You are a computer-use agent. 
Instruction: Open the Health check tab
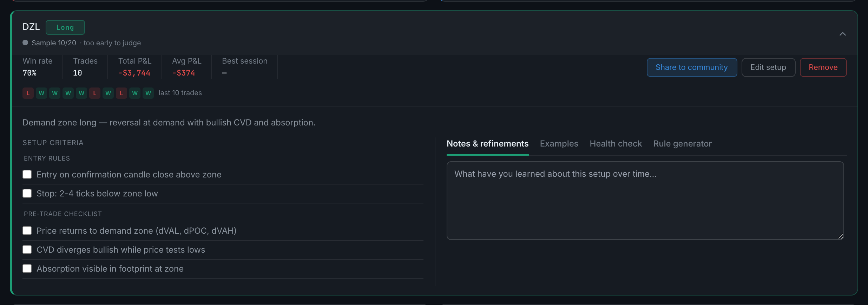(x=616, y=144)
